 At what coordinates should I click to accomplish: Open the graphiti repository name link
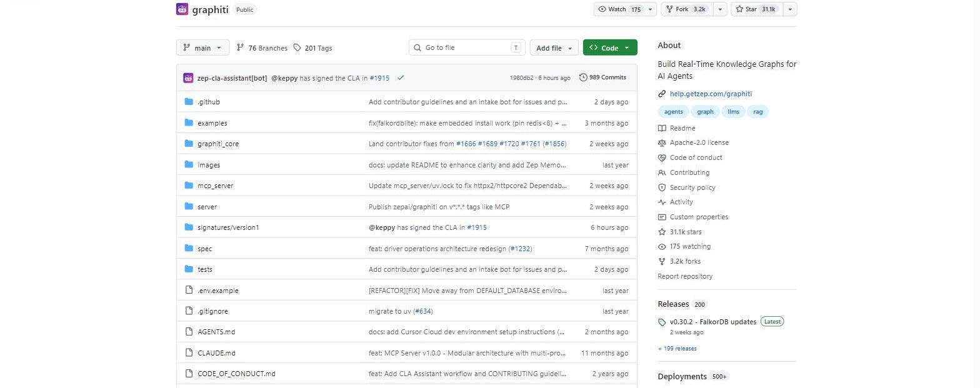[x=210, y=9]
